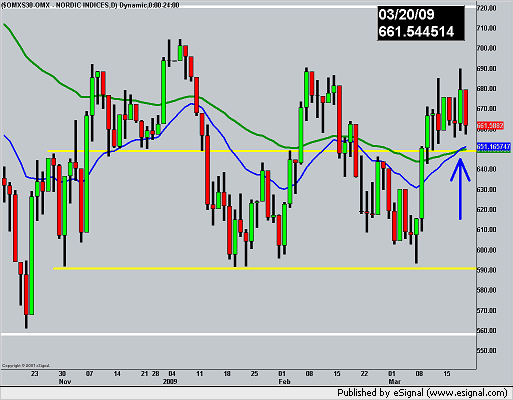Click the 640.00 price axis label
Image resolution: width=513 pixels, height=400 pixels.
click(x=487, y=169)
